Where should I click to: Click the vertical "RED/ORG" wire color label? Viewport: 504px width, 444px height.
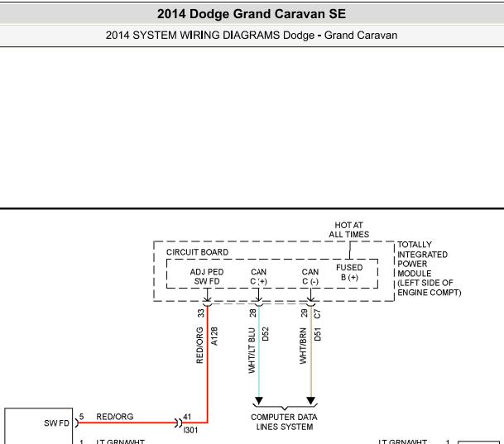coord(199,345)
